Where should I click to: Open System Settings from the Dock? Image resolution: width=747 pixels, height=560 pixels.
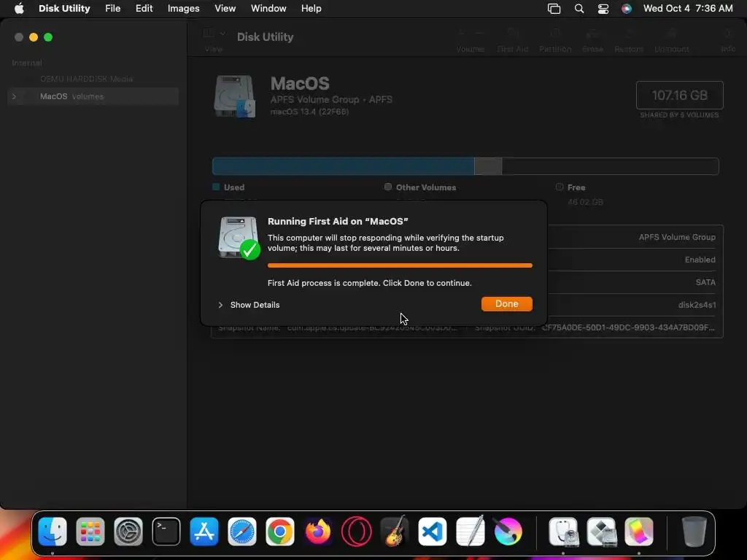click(128, 532)
